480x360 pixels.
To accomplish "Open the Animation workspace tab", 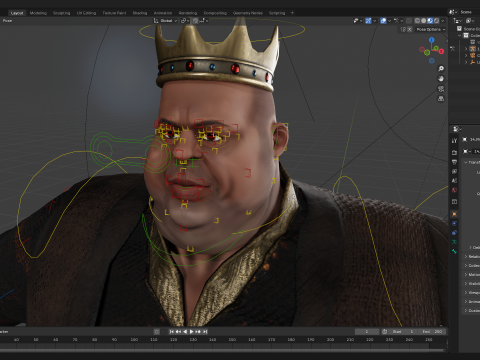I will click(x=163, y=13).
